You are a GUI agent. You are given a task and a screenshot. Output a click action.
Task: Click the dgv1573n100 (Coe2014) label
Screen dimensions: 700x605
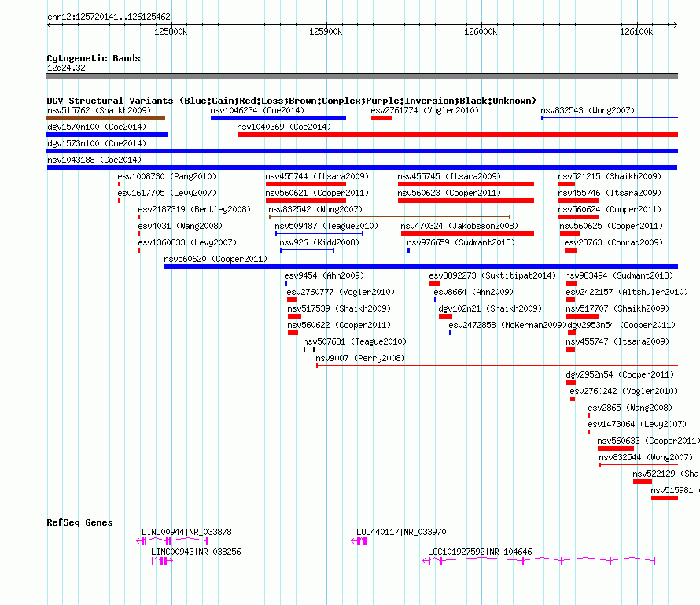tap(97, 143)
